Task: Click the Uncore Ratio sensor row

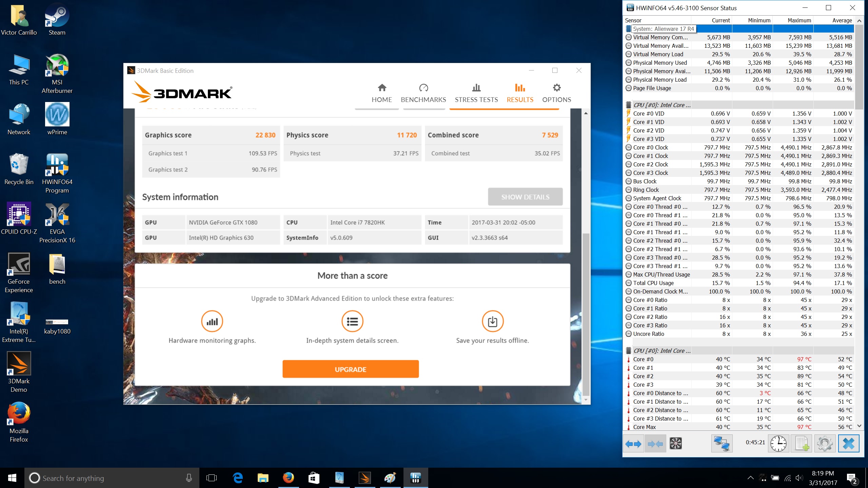Action: pos(739,334)
